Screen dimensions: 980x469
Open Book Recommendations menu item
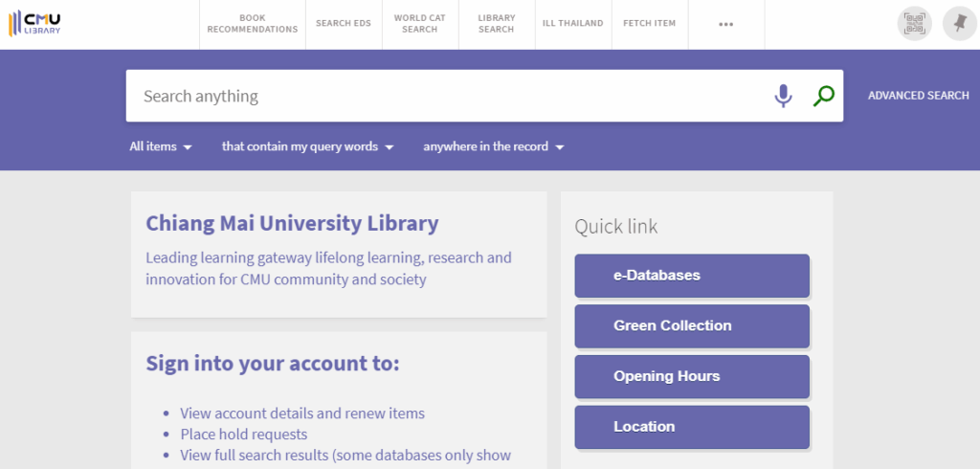click(253, 24)
